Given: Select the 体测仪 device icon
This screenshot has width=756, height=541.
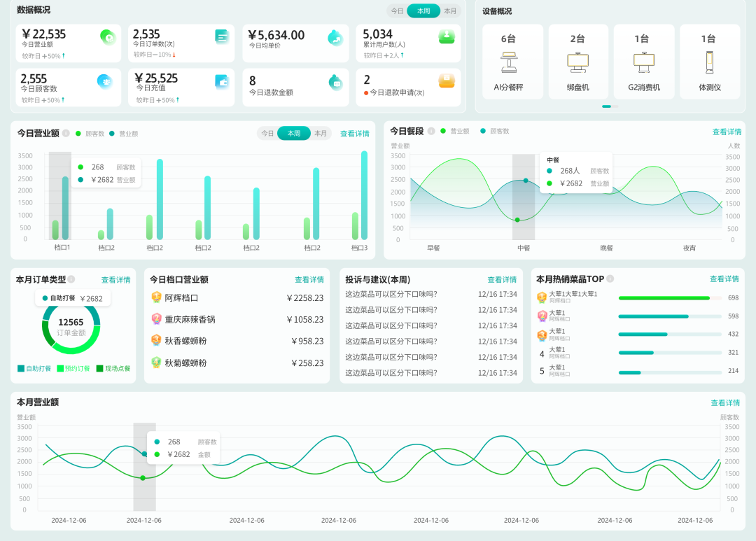Looking at the screenshot, I should point(709,63).
